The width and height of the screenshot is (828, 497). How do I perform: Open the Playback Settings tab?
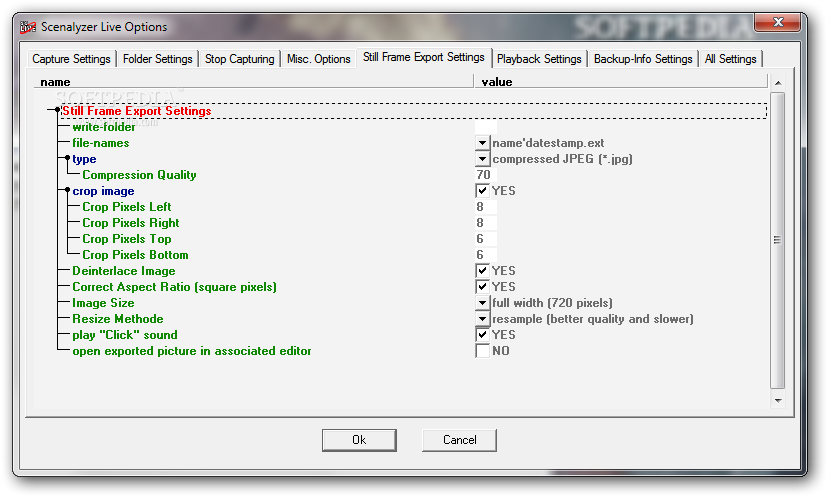tap(539, 59)
